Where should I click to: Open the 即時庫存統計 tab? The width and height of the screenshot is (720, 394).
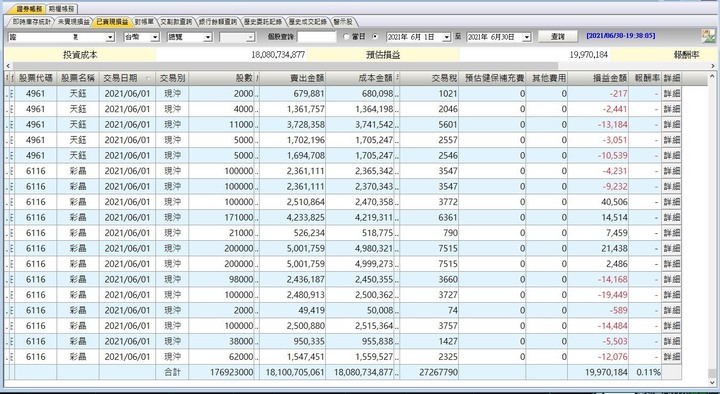click(31, 22)
